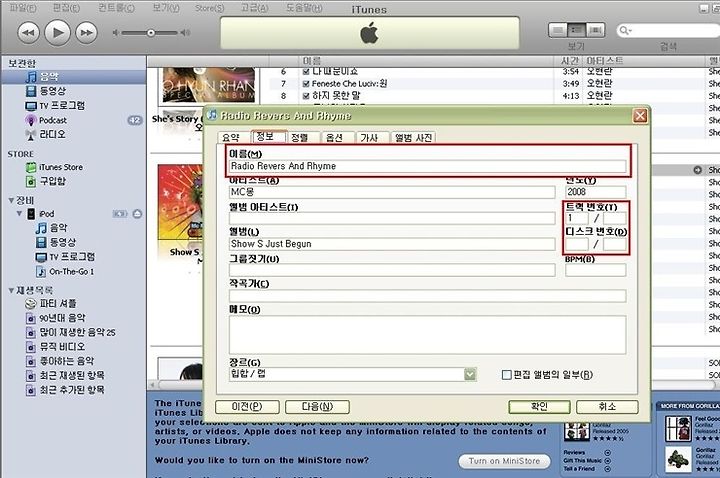Viewport: 720px width, 478px height.
Task: Click the 다음(N) next button
Action: tap(317, 407)
